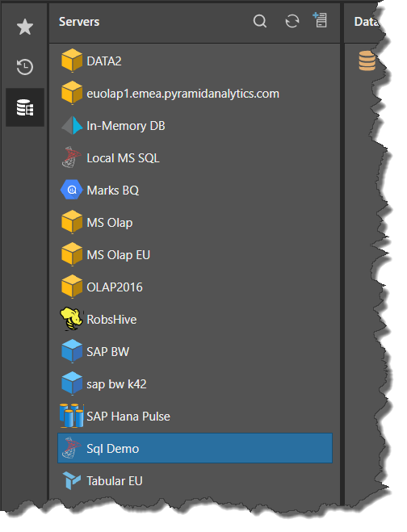Select the Marks BQ server
Screen dimensions: 407x532
coord(195,190)
